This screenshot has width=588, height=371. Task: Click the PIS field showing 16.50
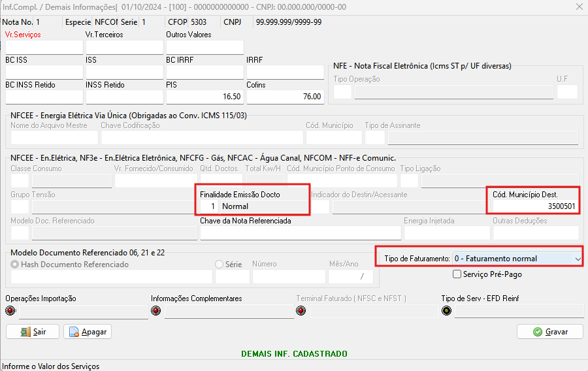(204, 97)
